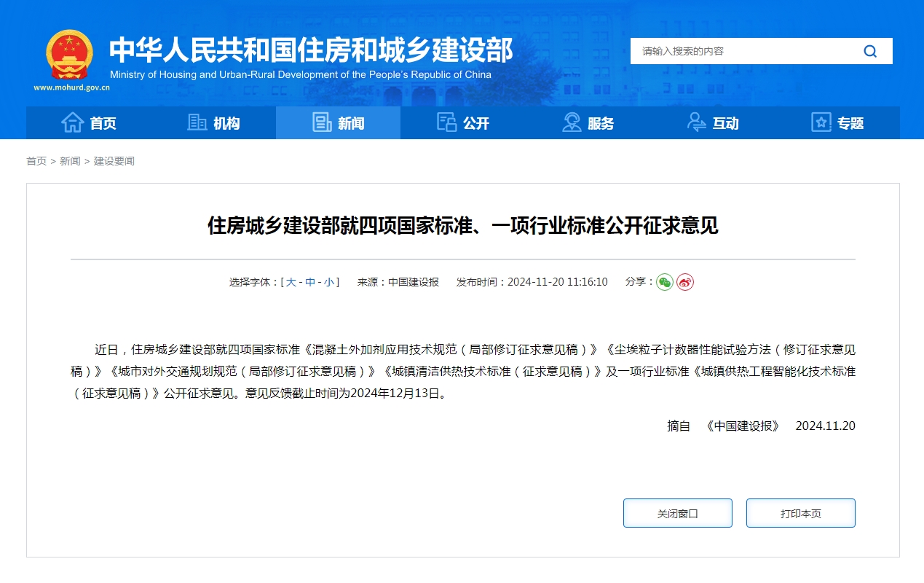The width and height of the screenshot is (924, 583).
Task: Share article via the red Weibo icon
Action: pos(684,282)
